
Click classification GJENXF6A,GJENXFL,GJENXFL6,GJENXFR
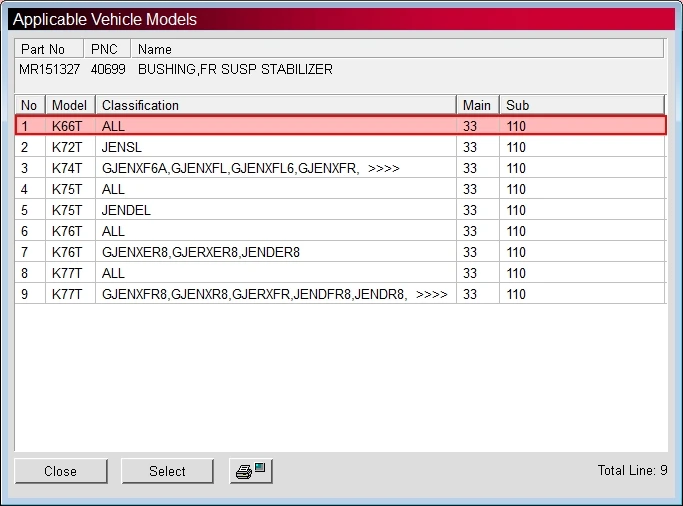230,168
